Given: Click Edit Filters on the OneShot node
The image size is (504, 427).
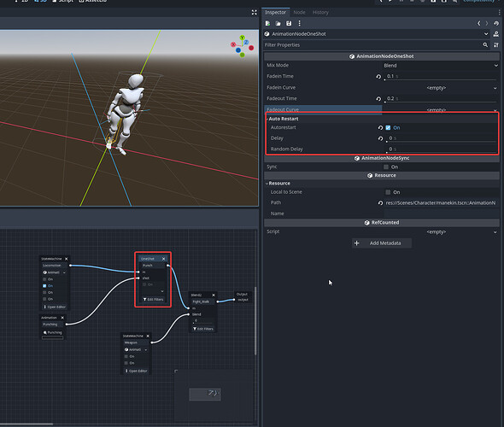Looking at the screenshot, I should (x=153, y=300).
